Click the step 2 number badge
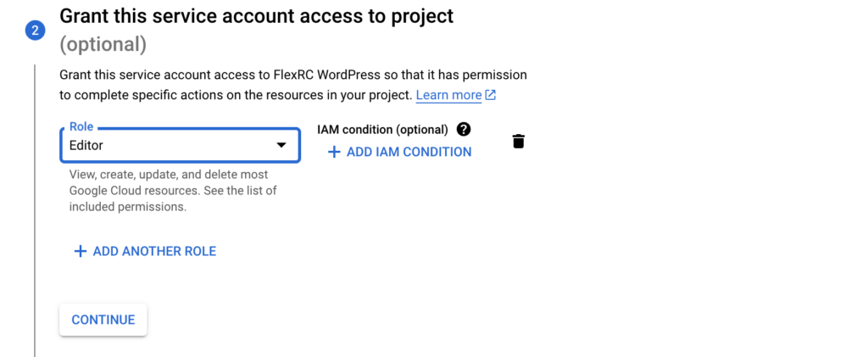Viewport: 868px width, 357px height. pyautogui.click(x=35, y=31)
